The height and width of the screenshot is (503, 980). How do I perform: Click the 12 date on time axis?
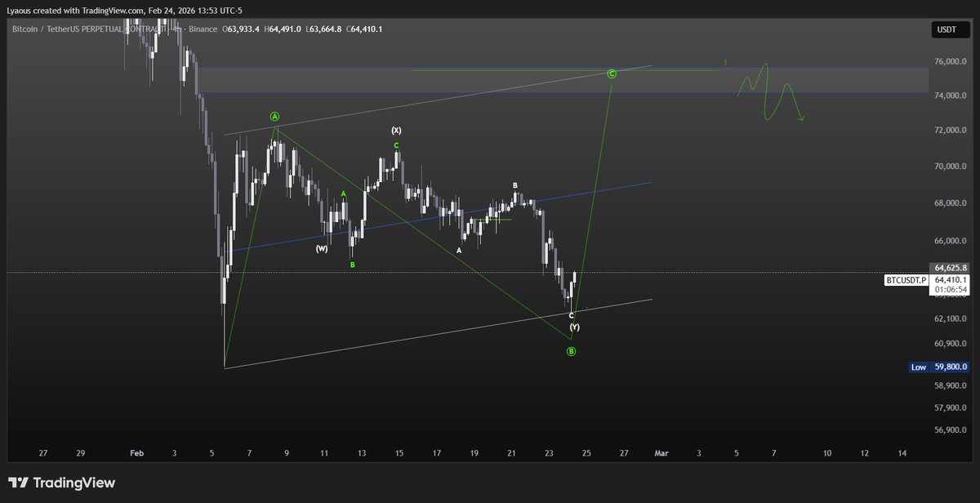[864, 452]
